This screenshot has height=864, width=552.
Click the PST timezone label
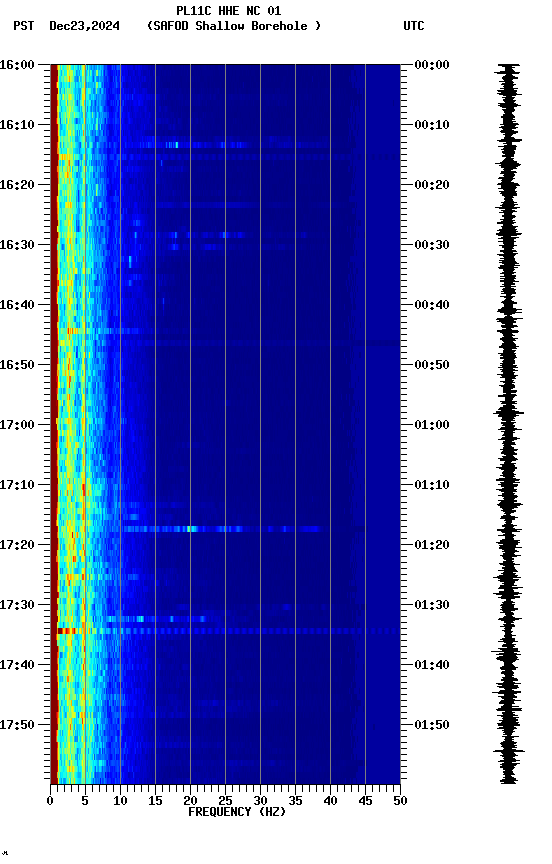point(24,26)
